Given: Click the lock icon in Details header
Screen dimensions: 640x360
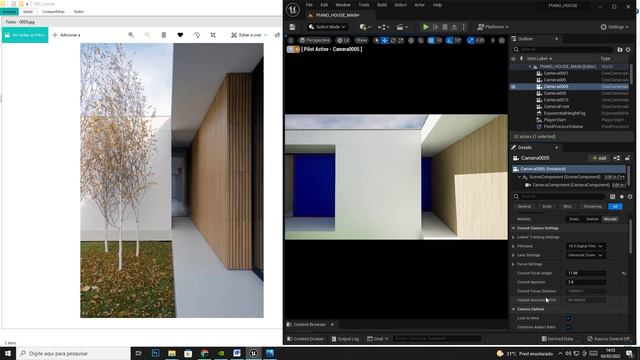Looking at the screenshot, I should tap(627, 158).
